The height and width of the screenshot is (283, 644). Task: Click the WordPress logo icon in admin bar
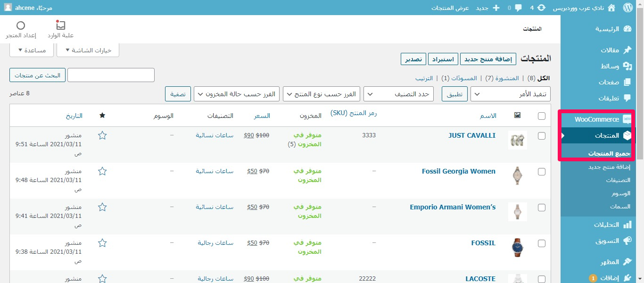627,8
